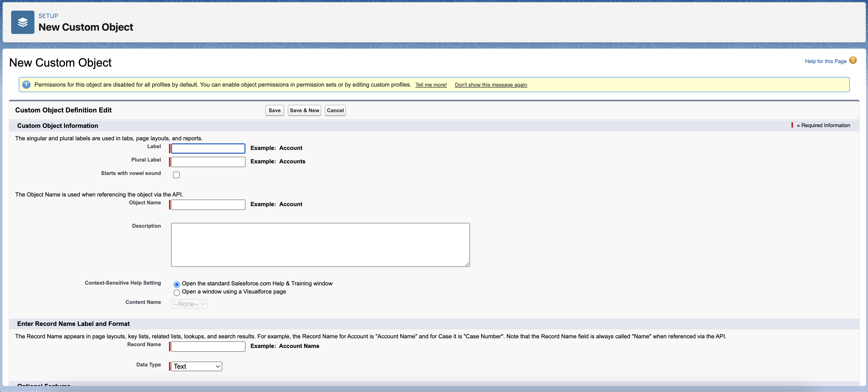Click the Context-Sensitive Help Setting label

[123, 283]
